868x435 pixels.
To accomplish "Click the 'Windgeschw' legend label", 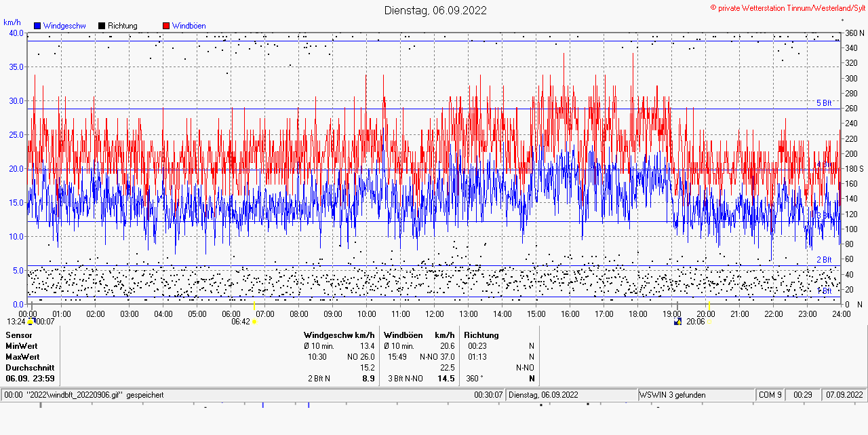I will tap(64, 26).
